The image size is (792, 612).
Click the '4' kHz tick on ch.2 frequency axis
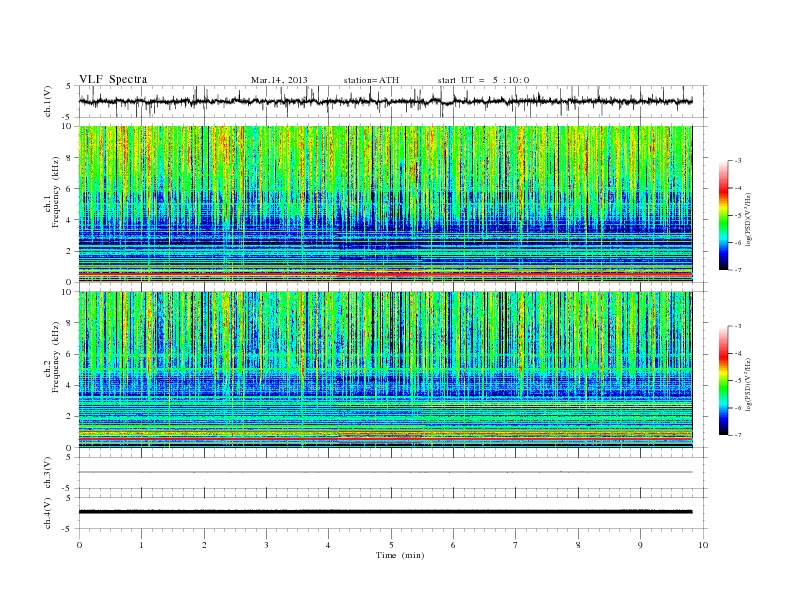69,385
